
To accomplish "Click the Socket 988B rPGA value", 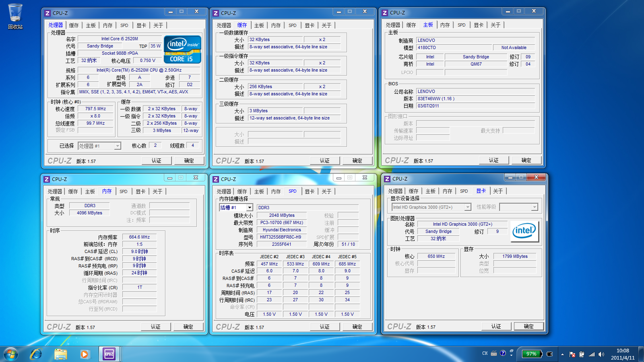I will point(120,53).
